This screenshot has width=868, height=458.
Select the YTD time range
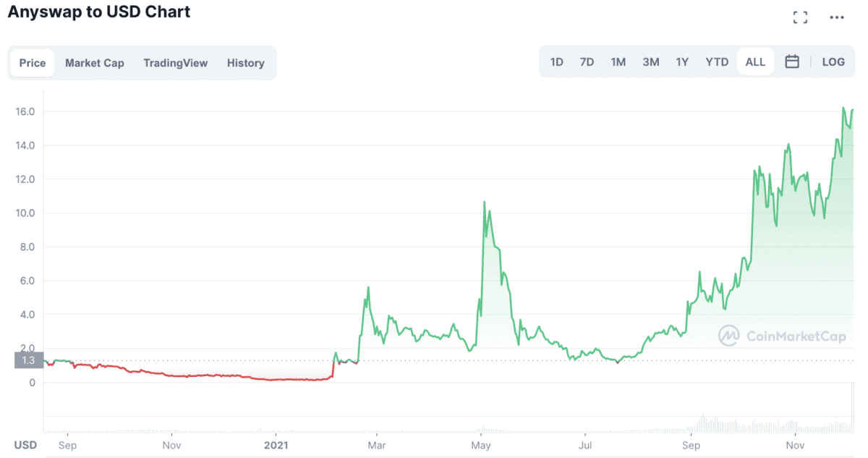click(717, 62)
